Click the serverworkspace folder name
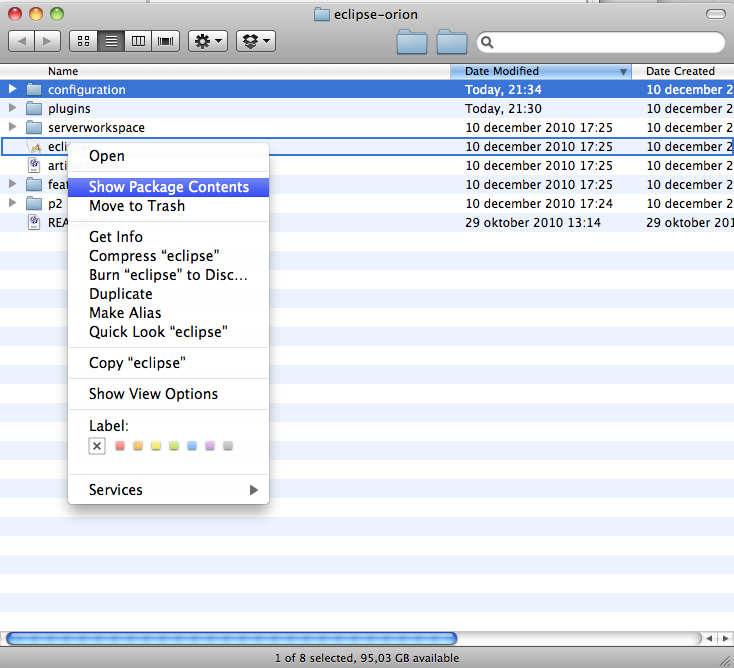 pos(96,127)
